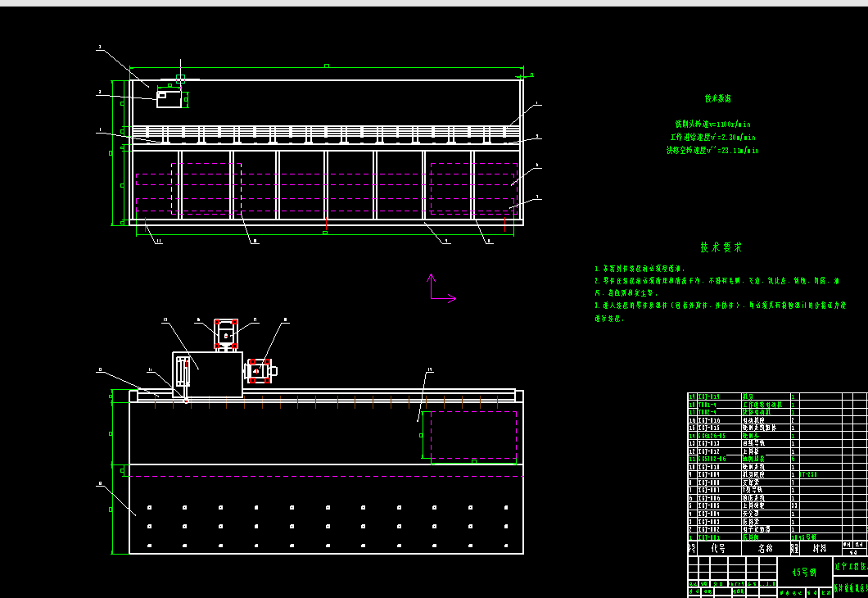Viewport: 868px width, 598px height.
Task: Select the vertical motor with red bolts above carriage
Action: tap(226, 334)
